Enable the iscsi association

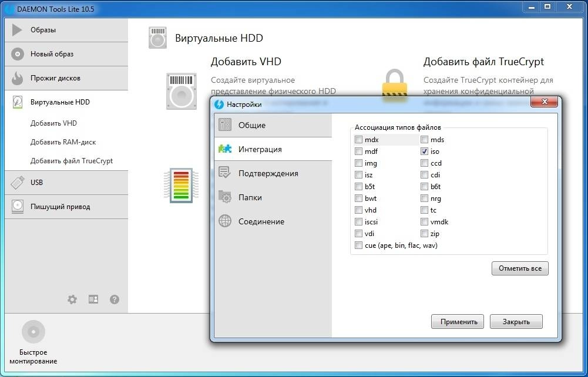pyautogui.click(x=358, y=222)
